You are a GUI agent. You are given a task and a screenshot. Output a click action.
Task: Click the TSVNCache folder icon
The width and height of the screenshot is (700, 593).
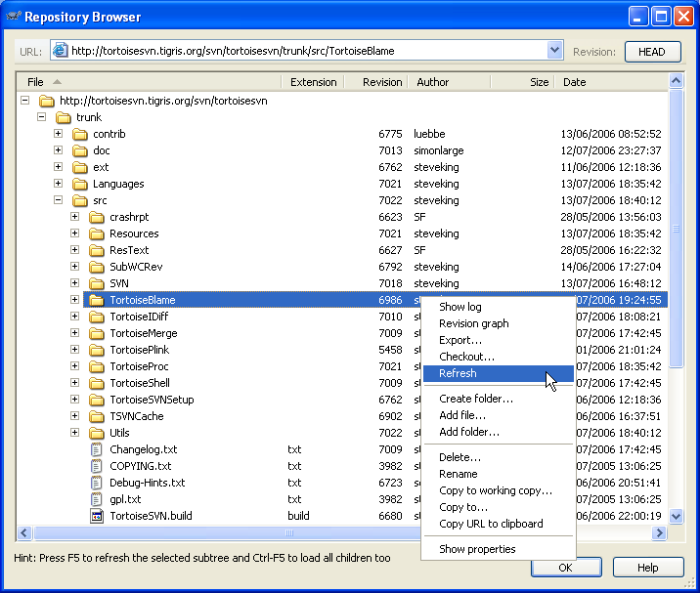[97, 416]
